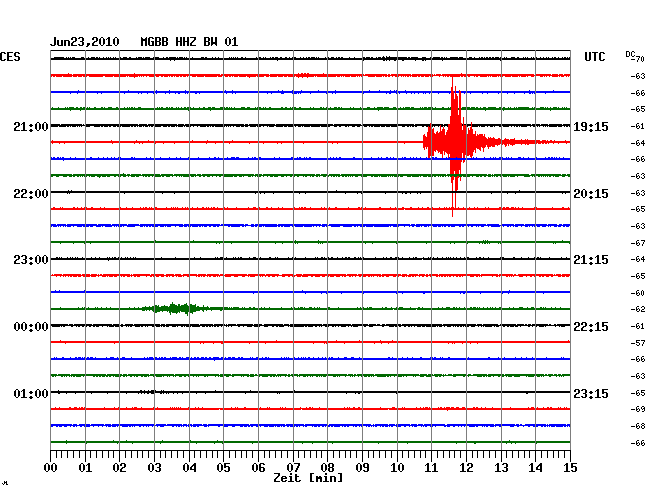Click the 01 minute axis tick label
The height and width of the screenshot is (494, 650).
click(x=85, y=467)
